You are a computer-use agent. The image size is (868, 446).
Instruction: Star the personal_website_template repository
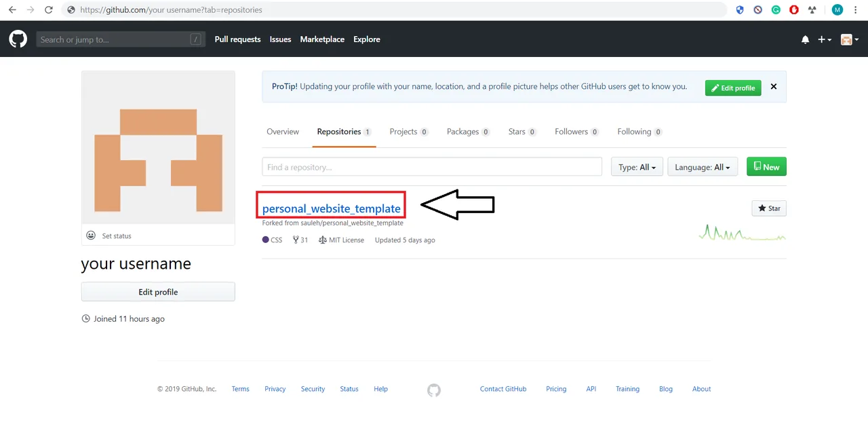tap(769, 208)
